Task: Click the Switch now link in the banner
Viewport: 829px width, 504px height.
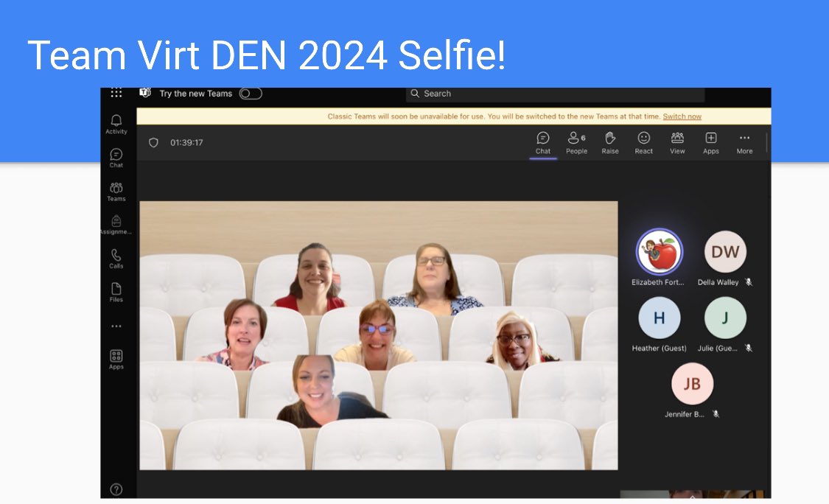Action: 681,116
